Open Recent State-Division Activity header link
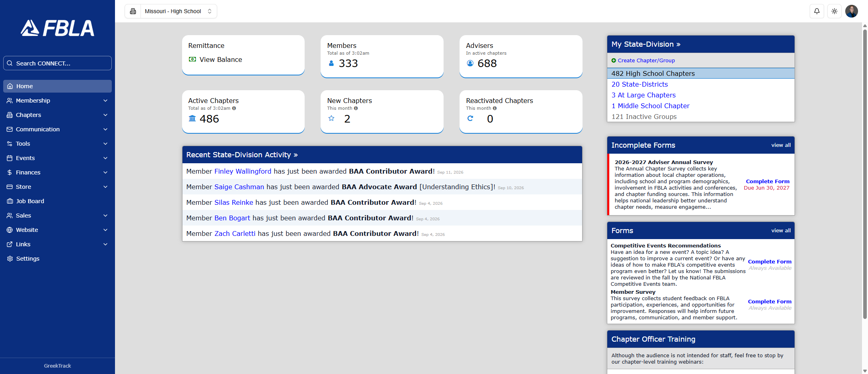The height and width of the screenshot is (374, 868). (242, 155)
